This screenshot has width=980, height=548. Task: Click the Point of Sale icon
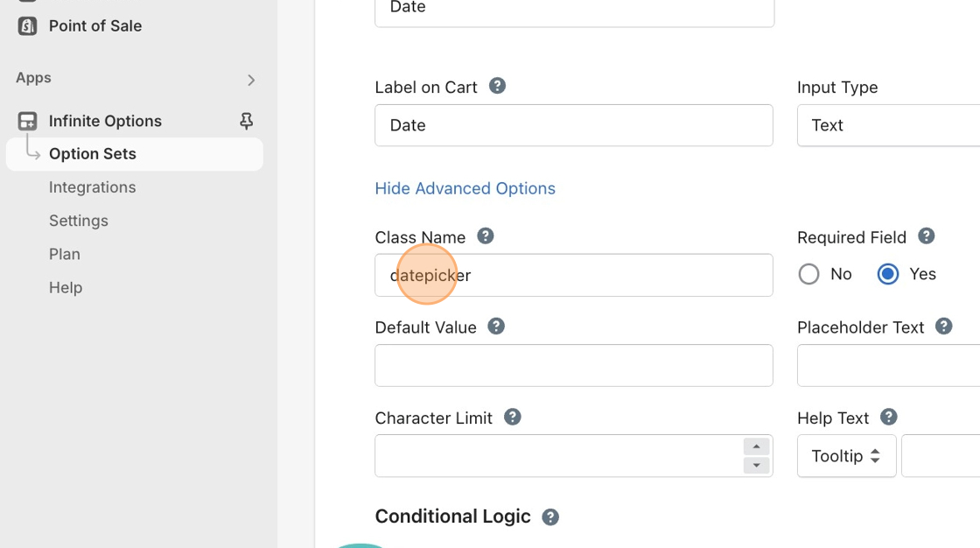(x=27, y=25)
